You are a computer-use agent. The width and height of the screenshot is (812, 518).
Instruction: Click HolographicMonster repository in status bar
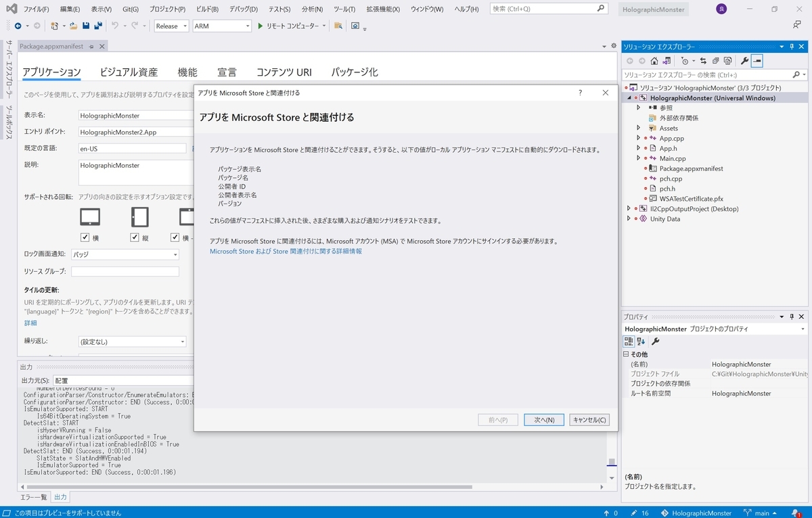pyautogui.click(x=697, y=513)
